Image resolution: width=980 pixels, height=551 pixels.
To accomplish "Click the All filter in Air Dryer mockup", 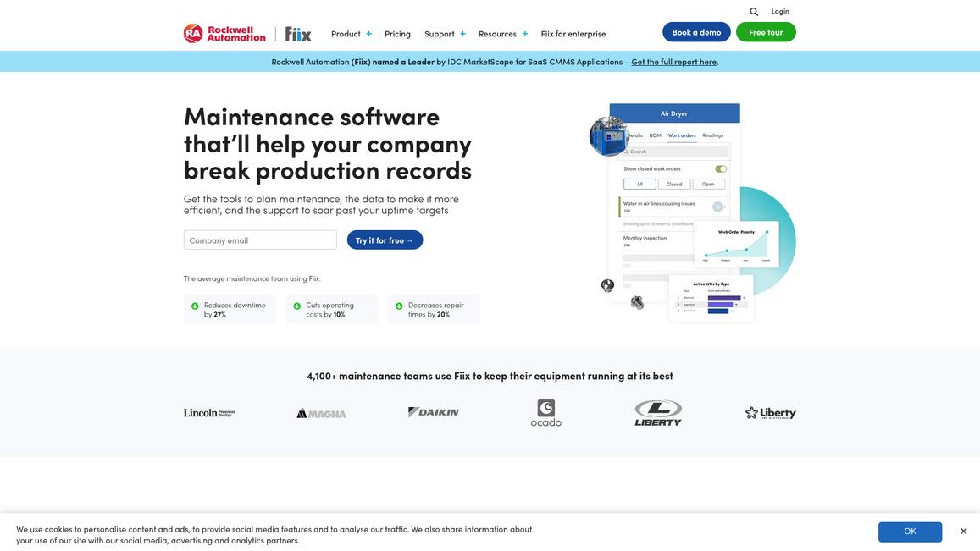I will [639, 185].
